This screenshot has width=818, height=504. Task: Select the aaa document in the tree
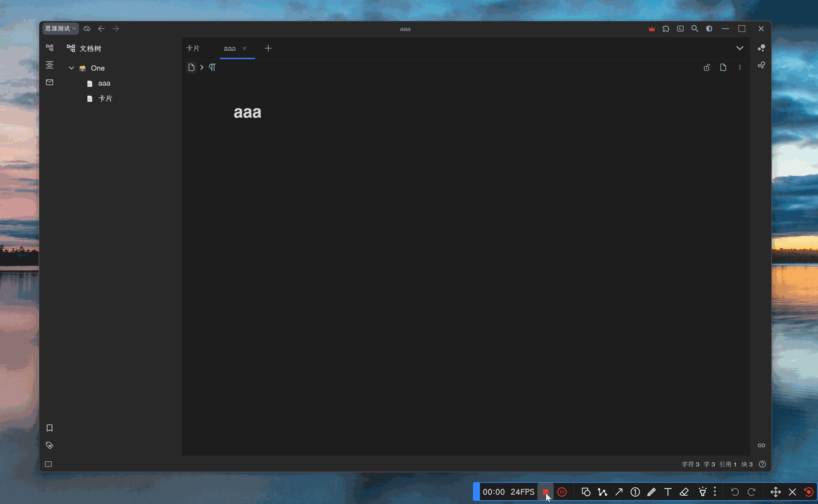coord(103,83)
